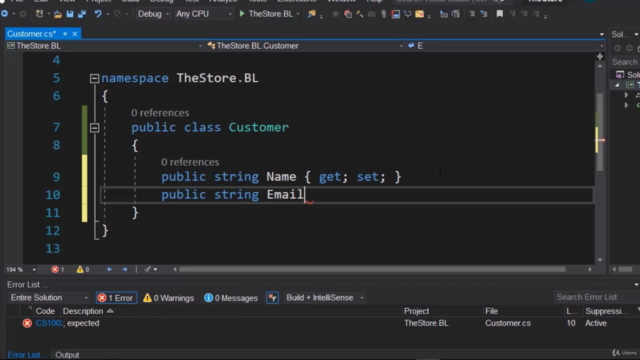The height and width of the screenshot is (360, 640).
Task: Click the TheStore.BL start button label
Action: pos(271,14)
